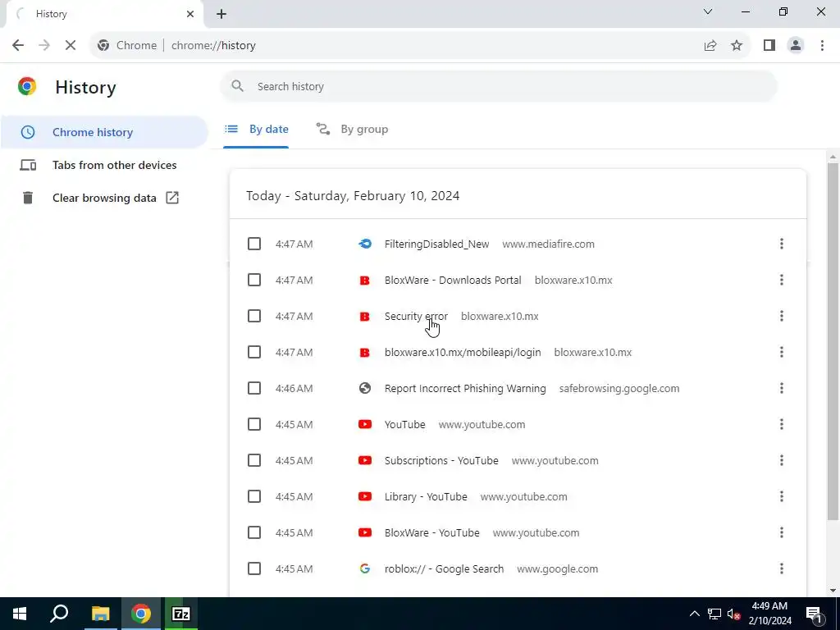Image resolution: width=840 pixels, height=630 pixels.
Task: Open a new tab with the plus button
Action: click(x=221, y=14)
